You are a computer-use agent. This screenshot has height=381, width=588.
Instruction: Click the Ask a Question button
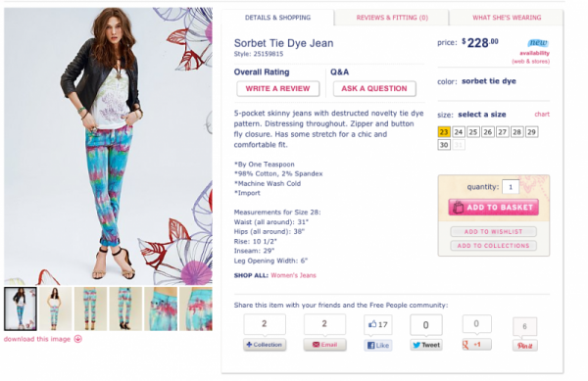tap(374, 89)
